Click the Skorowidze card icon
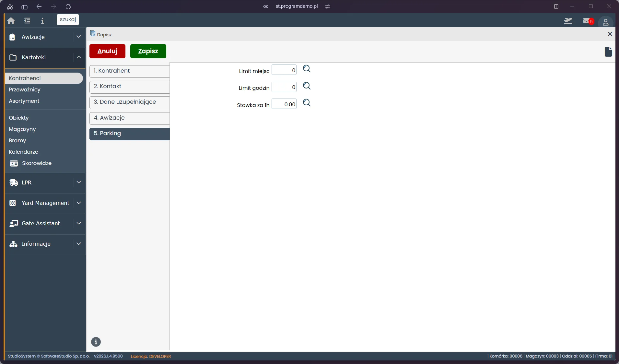 [14, 163]
